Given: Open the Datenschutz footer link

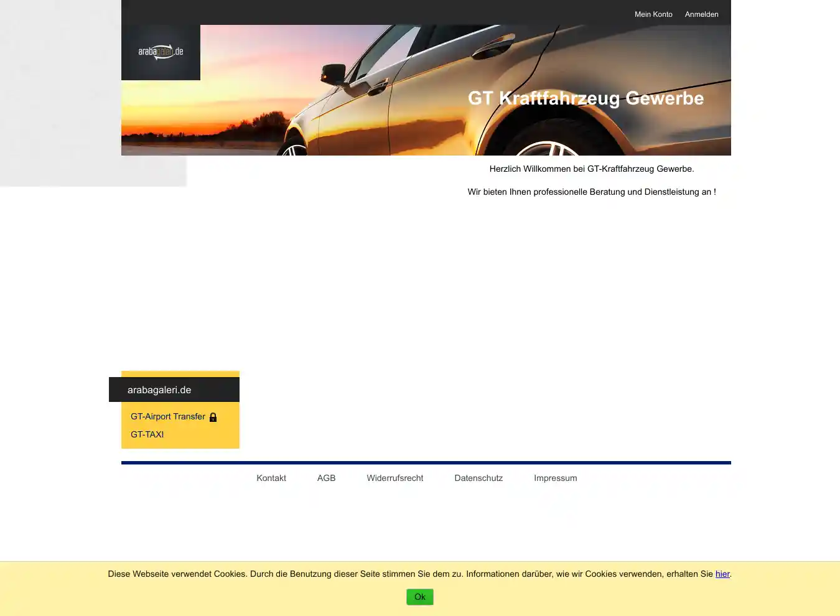Looking at the screenshot, I should point(478,478).
